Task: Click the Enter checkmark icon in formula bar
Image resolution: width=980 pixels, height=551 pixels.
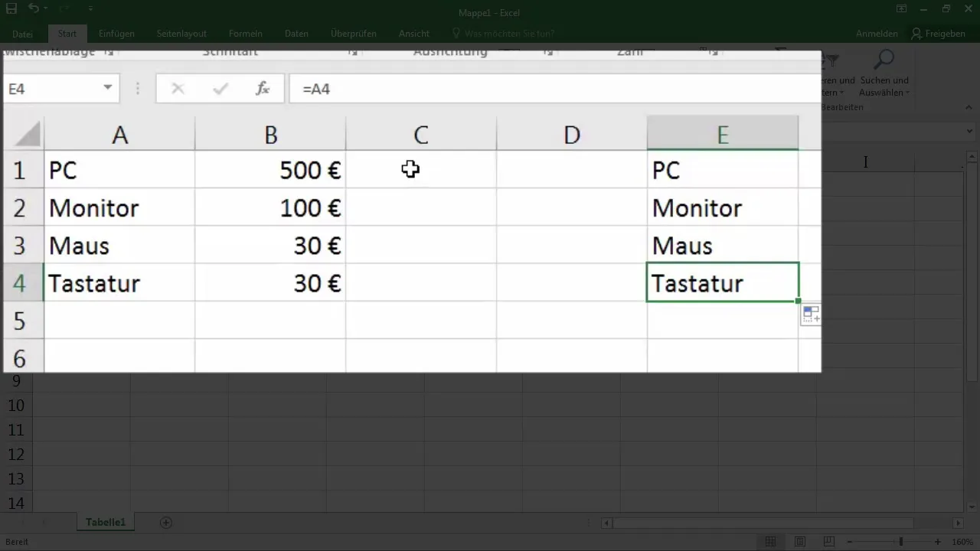Action: [x=220, y=89]
